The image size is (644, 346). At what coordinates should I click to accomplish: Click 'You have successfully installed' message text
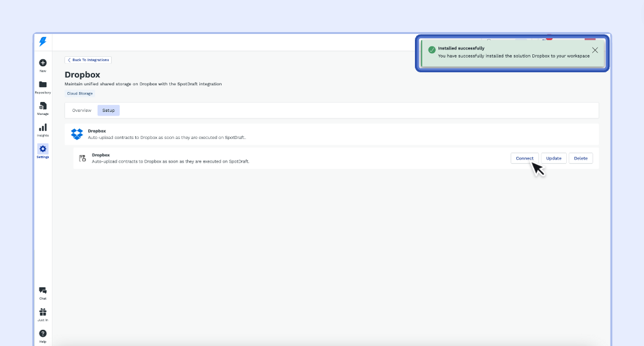point(513,56)
